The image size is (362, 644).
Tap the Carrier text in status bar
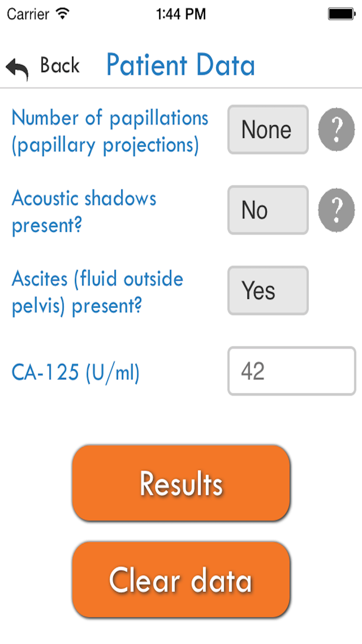pos(28,14)
